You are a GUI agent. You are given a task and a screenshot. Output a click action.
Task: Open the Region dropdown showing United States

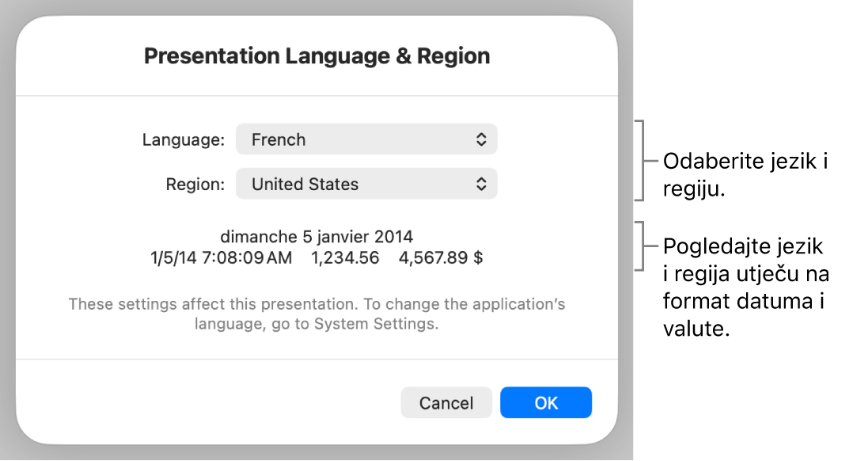[x=366, y=185]
